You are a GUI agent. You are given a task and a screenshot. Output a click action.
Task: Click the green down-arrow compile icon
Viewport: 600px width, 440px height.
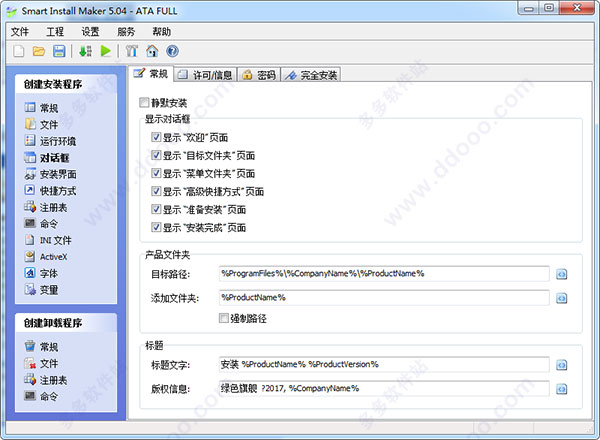[x=85, y=51]
